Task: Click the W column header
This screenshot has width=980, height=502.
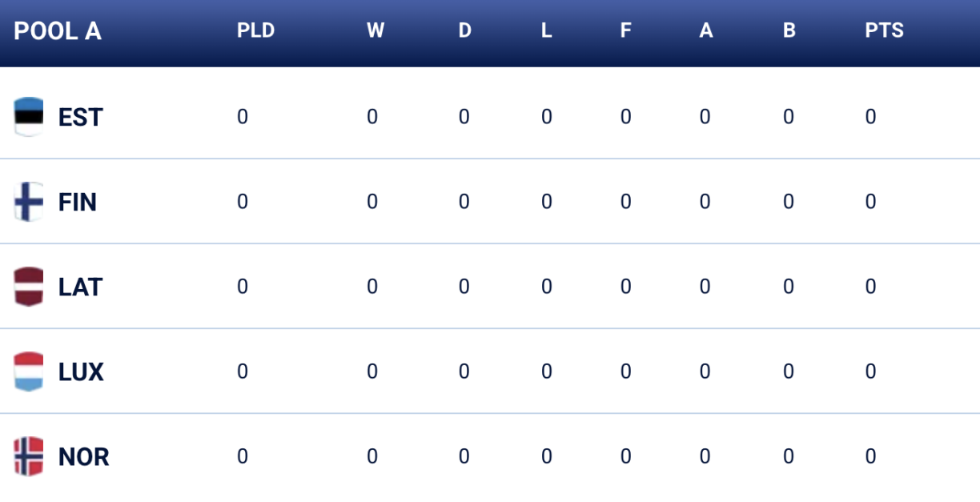Action: (375, 31)
